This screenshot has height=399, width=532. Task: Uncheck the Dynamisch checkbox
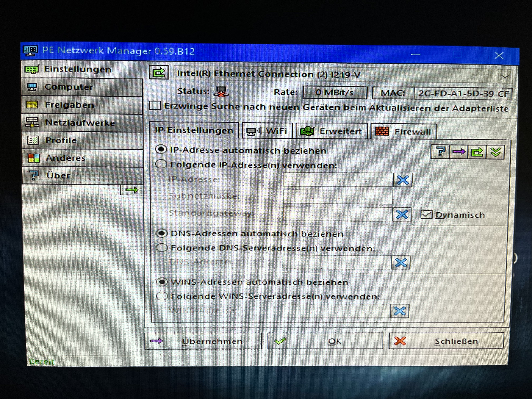click(426, 214)
